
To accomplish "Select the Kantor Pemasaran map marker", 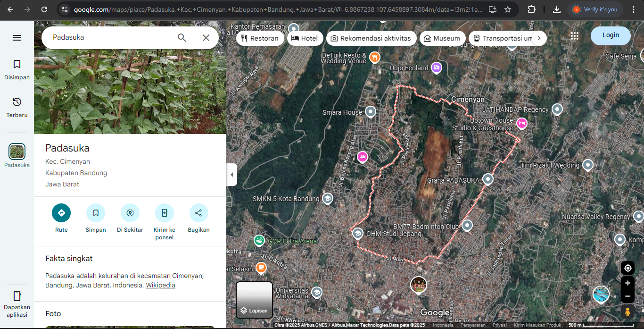I will pos(294,29).
